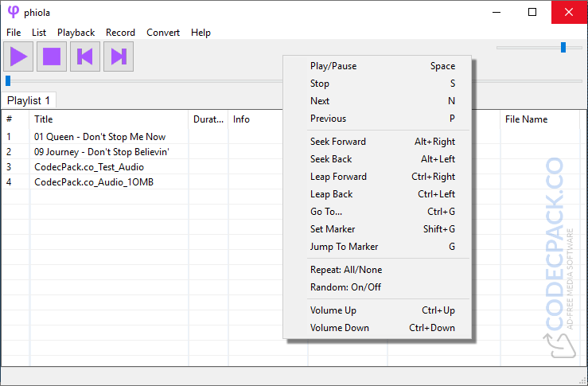Click the window resize grip
This screenshot has height=386, width=588.
pos(583,381)
